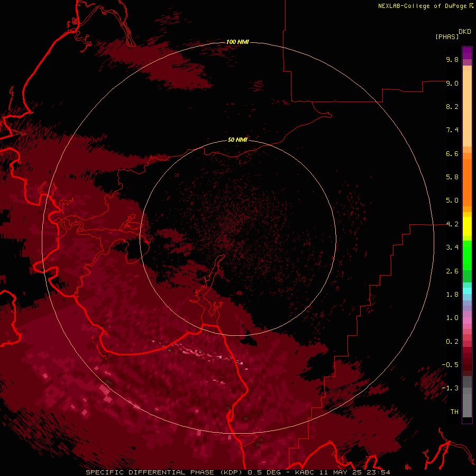Click the 9.8 color scale value
Image resolution: width=476 pixels, height=476 pixels.
point(452,59)
